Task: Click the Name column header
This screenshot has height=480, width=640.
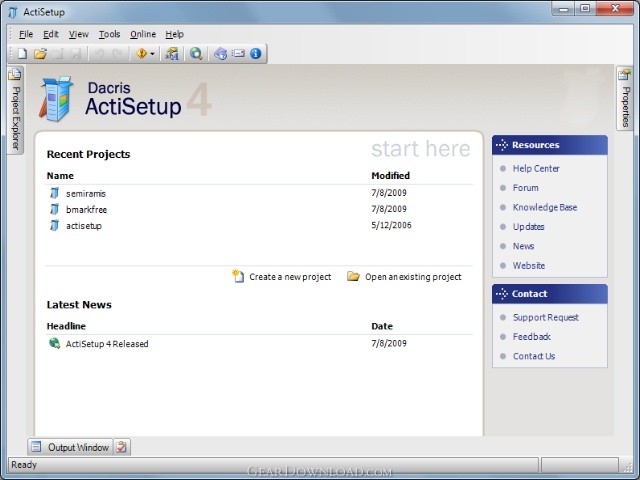Action: tap(60, 176)
